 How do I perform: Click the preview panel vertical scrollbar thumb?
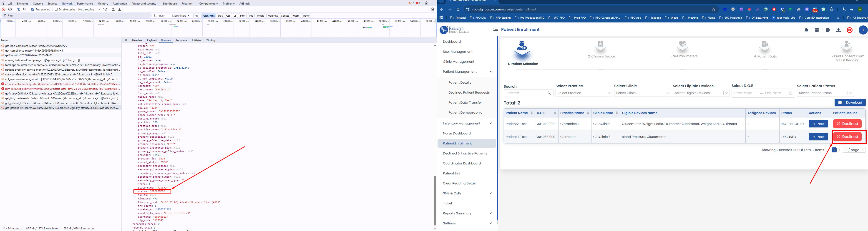[435, 201]
